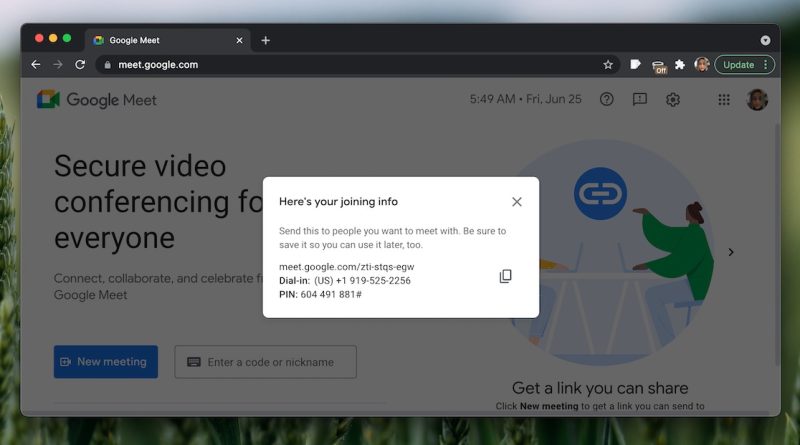
Task: Click the red macOS close window button
Action: [39, 38]
